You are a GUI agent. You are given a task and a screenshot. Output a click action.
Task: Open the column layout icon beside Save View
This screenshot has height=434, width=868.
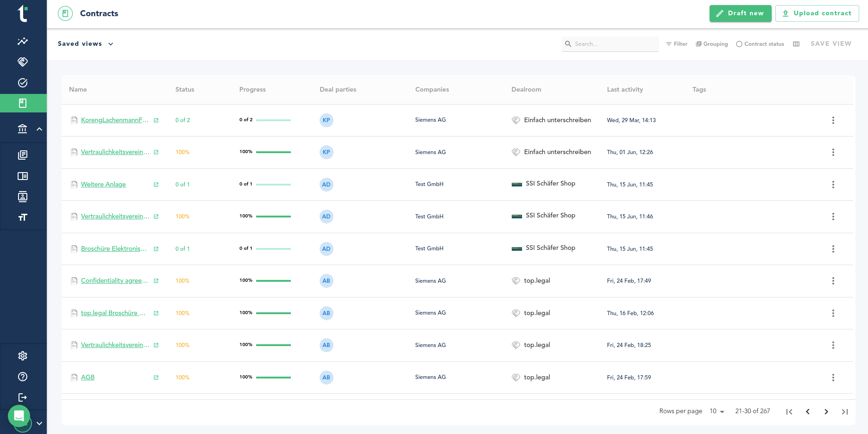(796, 44)
